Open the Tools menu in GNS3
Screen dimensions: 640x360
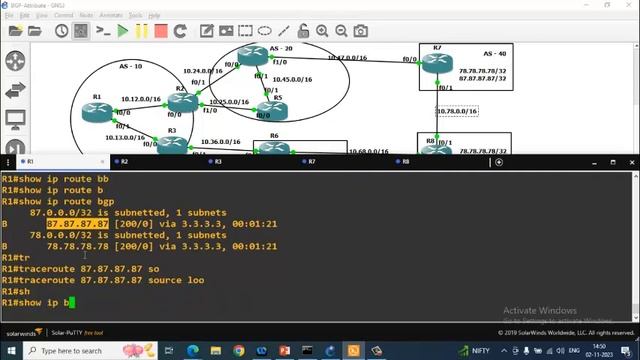coord(135,16)
